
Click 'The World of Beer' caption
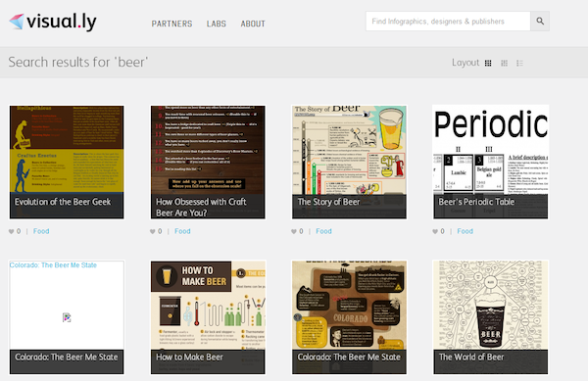pyautogui.click(x=471, y=357)
